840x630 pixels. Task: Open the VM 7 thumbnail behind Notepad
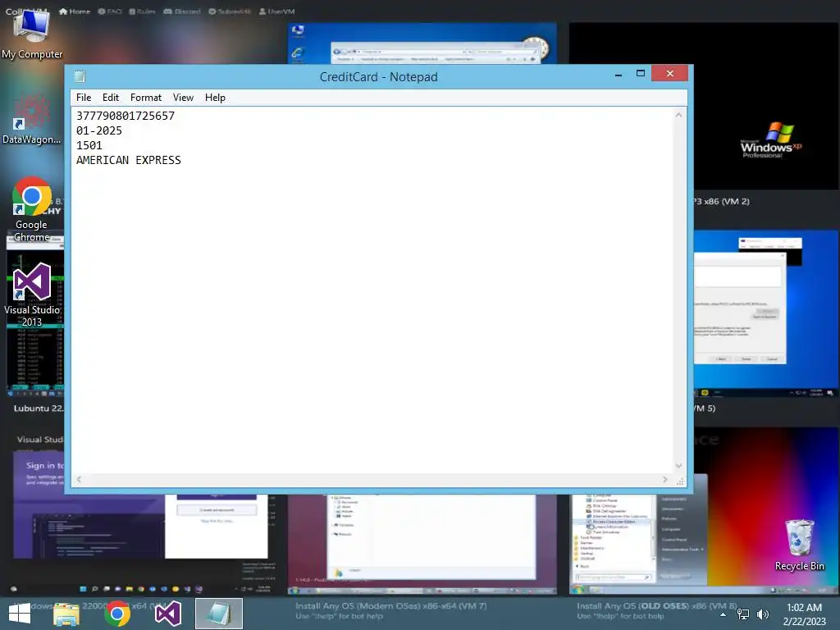coord(422,545)
